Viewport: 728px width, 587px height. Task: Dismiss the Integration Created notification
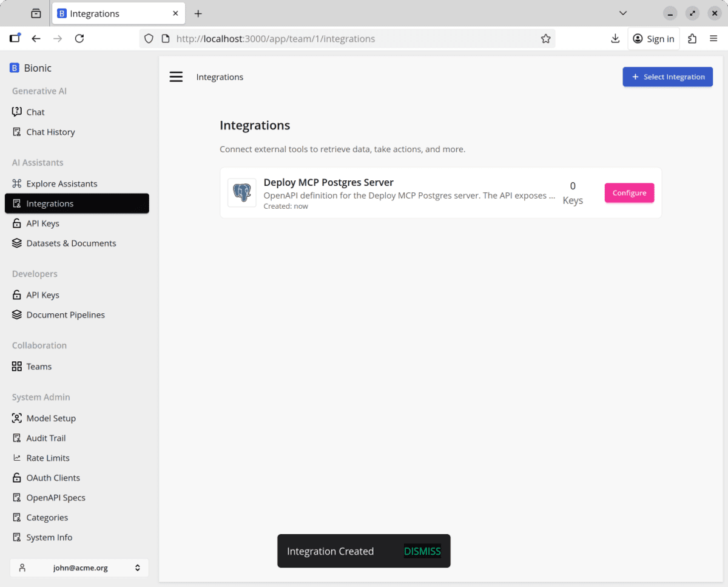(x=422, y=551)
